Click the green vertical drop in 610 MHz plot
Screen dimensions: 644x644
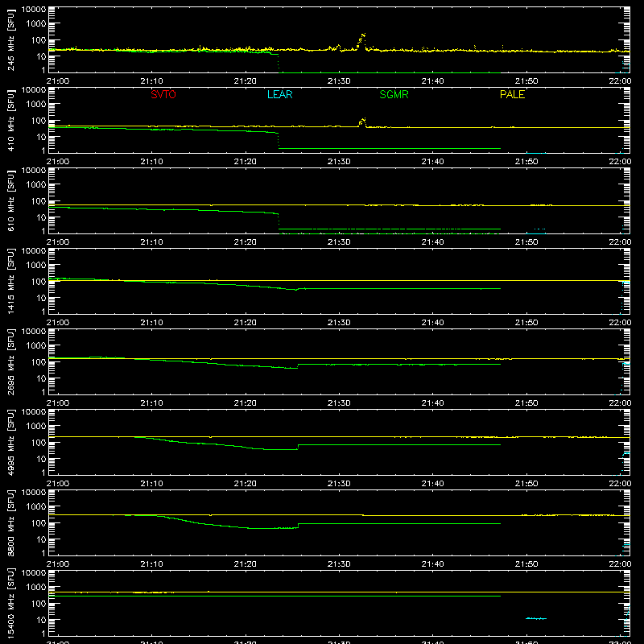279,222
